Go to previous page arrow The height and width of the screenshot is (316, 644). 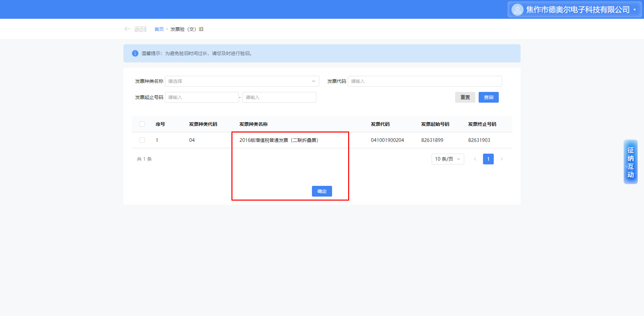click(475, 159)
